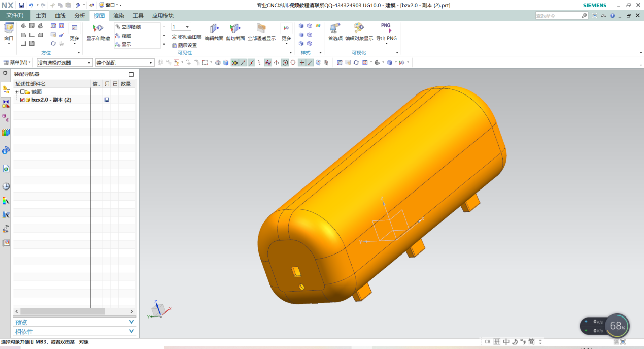This screenshot has width=644, height=349.
Task: Open Process Studio sidebar icon
Action: [x=6, y=215]
